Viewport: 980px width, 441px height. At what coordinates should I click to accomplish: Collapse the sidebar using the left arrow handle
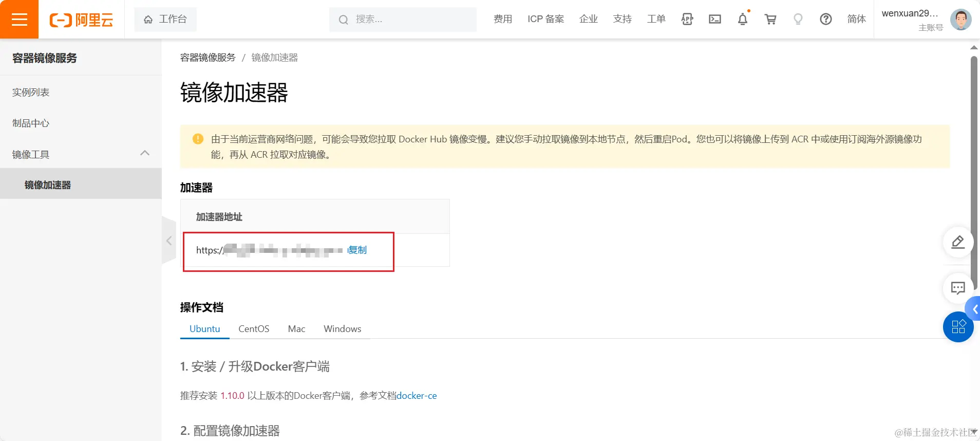(169, 241)
